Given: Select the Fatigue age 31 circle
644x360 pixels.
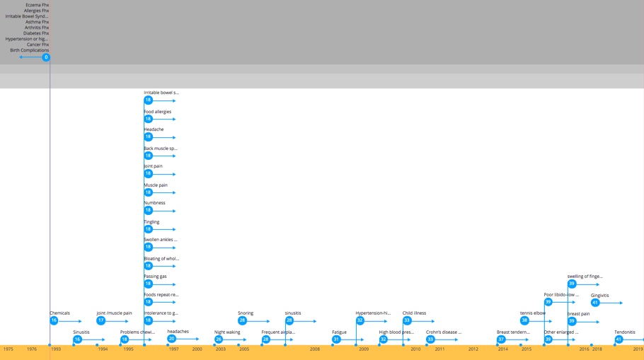Looking at the screenshot, I should tap(336, 339).
